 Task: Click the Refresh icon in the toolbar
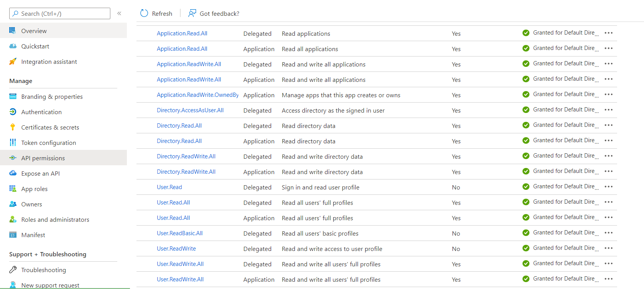[x=144, y=13]
